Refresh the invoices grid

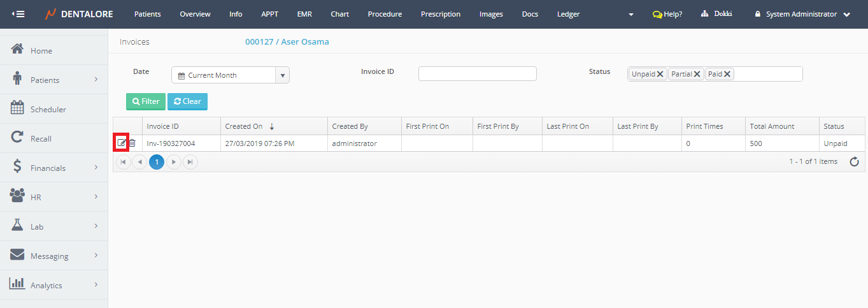pos(855,162)
